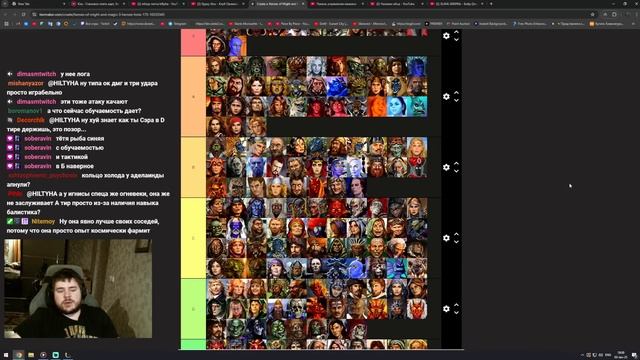Image resolution: width=640 pixels, height=360 pixels.
Task: Move the light-orange tier row down
Action: click(x=456, y=171)
